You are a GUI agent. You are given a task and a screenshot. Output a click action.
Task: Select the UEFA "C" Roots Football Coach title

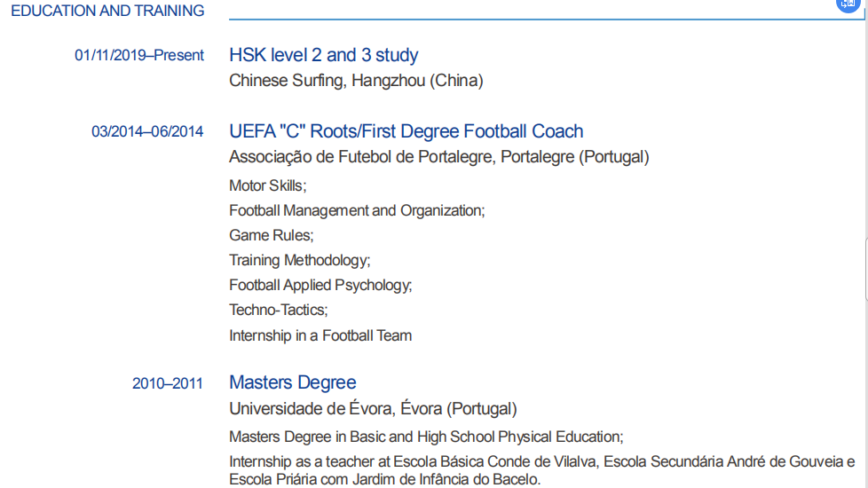406,131
